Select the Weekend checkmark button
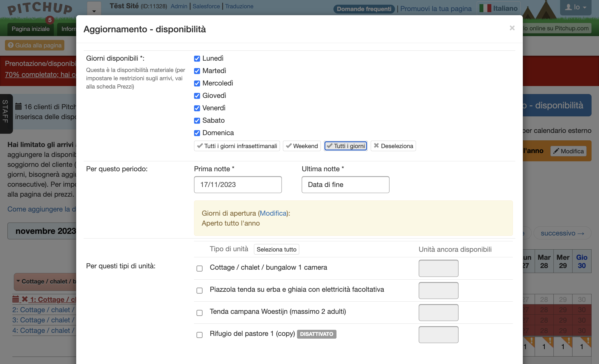Screen dimensions: 599x364 302,146
